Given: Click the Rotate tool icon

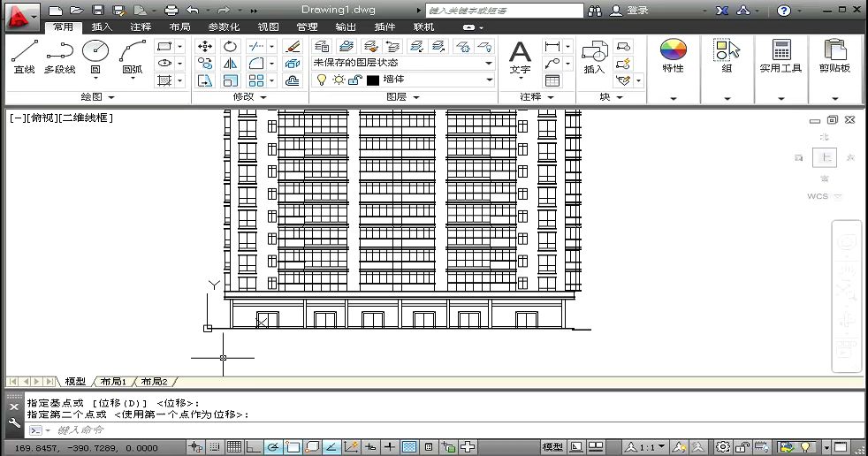Looking at the screenshot, I should tap(230, 46).
